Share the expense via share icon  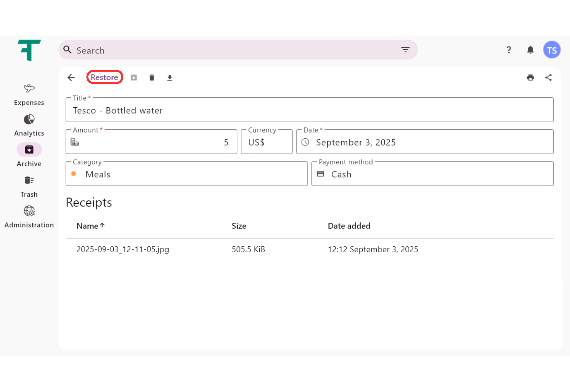548,78
